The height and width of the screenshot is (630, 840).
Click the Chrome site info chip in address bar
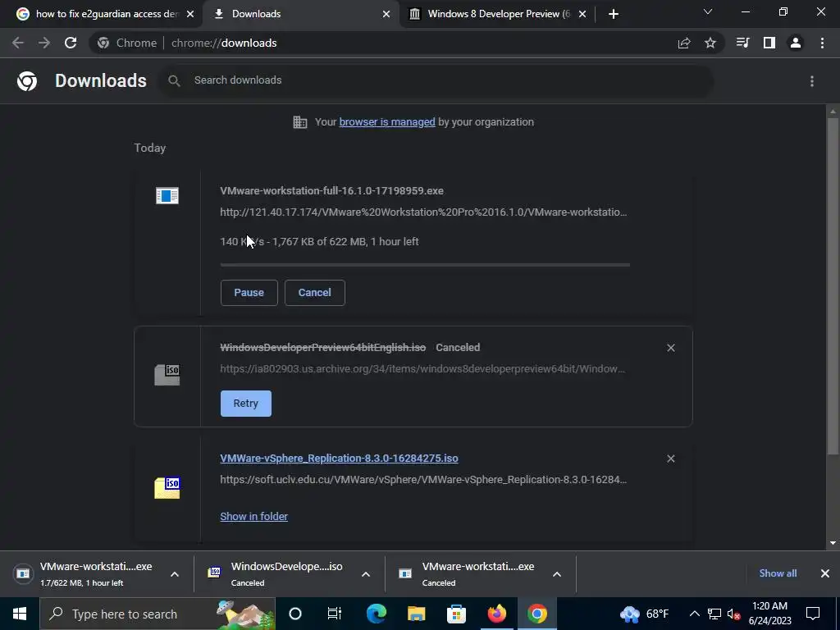(x=127, y=43)
